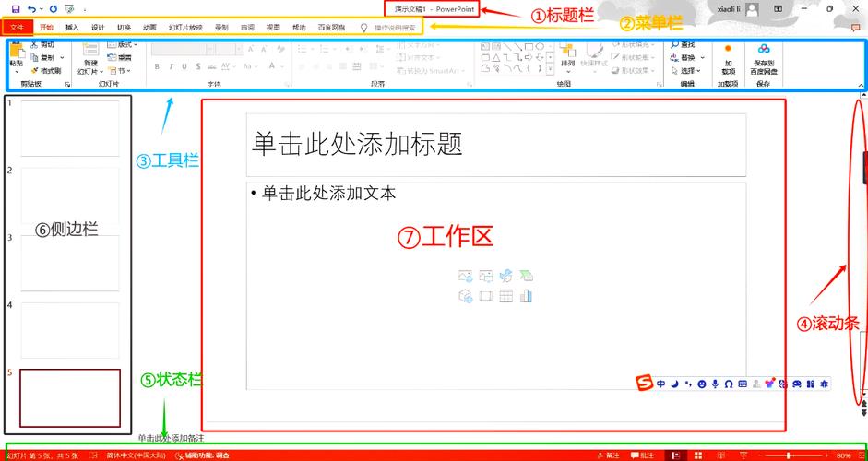
Task: Select the triangle shape in the shapes gallery
Action: (x=496, y=57)
